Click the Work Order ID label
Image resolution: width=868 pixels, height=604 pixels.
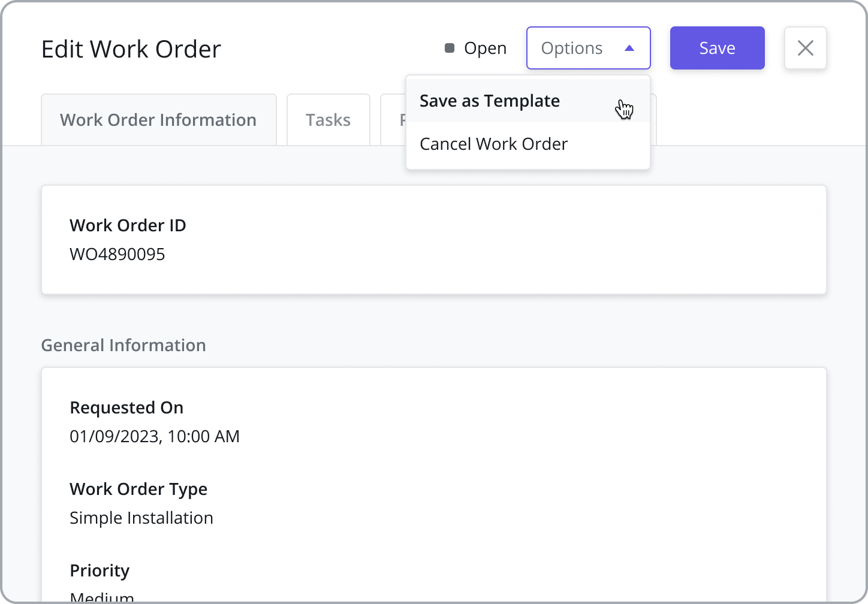[x=128, y=225]
